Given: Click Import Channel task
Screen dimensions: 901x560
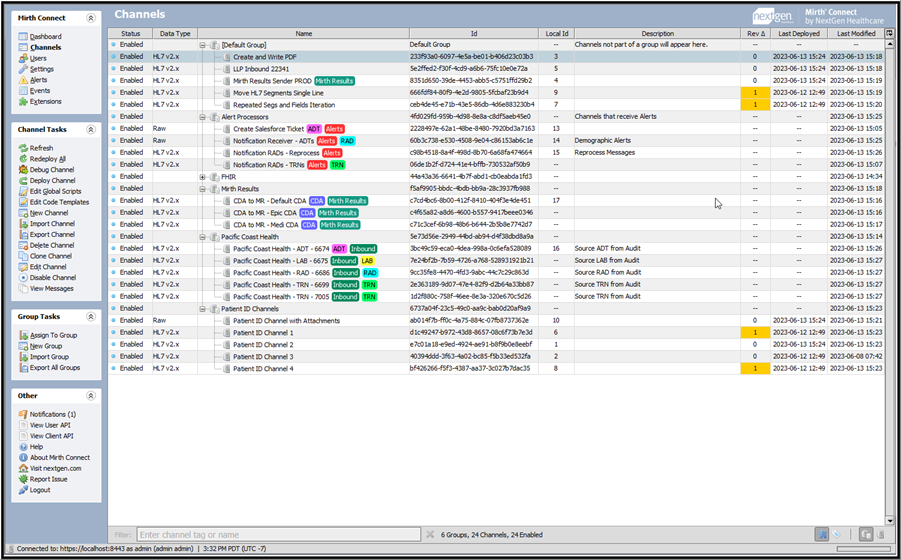Looking at the screenshot, I should [x=52, y=224].
